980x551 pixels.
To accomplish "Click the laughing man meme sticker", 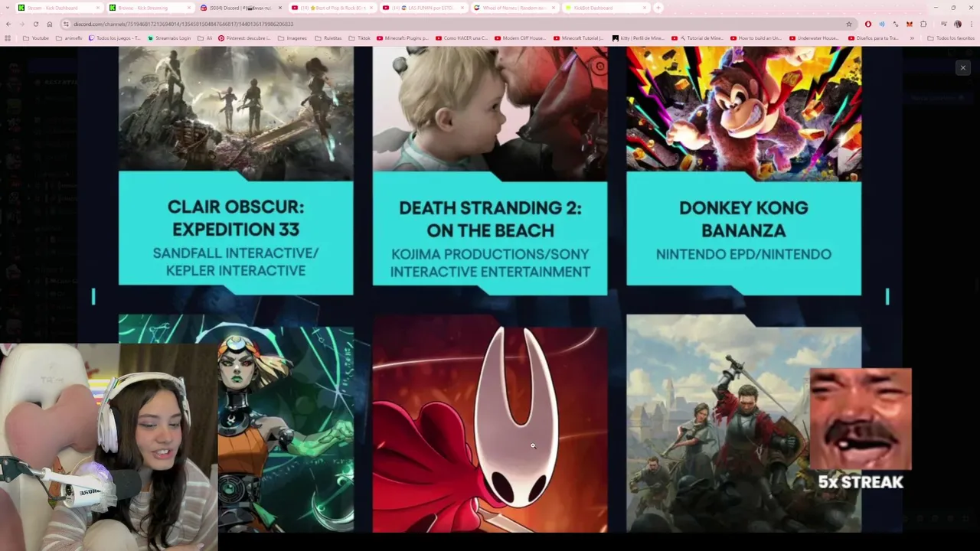I will (861, 419).
